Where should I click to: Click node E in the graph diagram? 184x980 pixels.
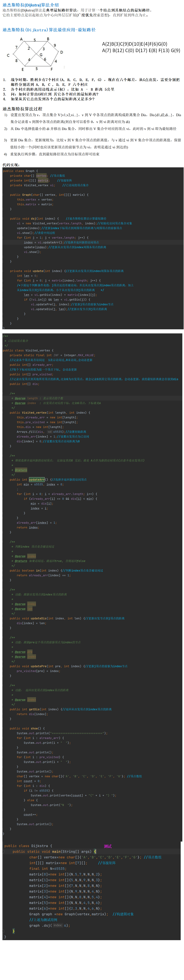tap(22, 70)
